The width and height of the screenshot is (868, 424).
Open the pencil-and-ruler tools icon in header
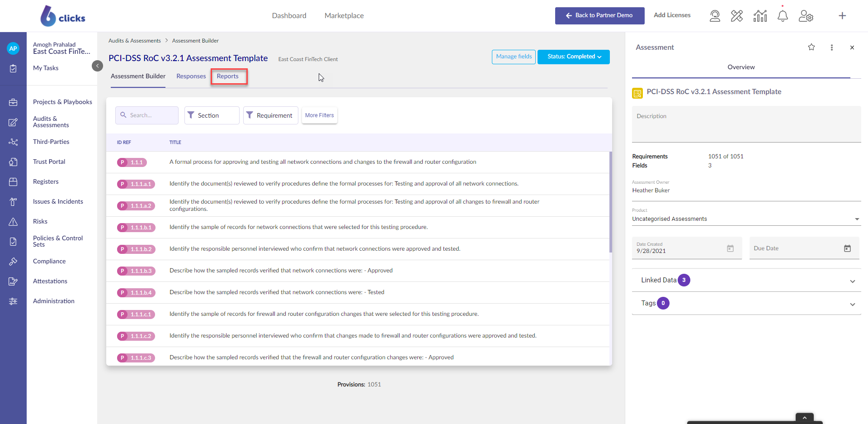737,16
